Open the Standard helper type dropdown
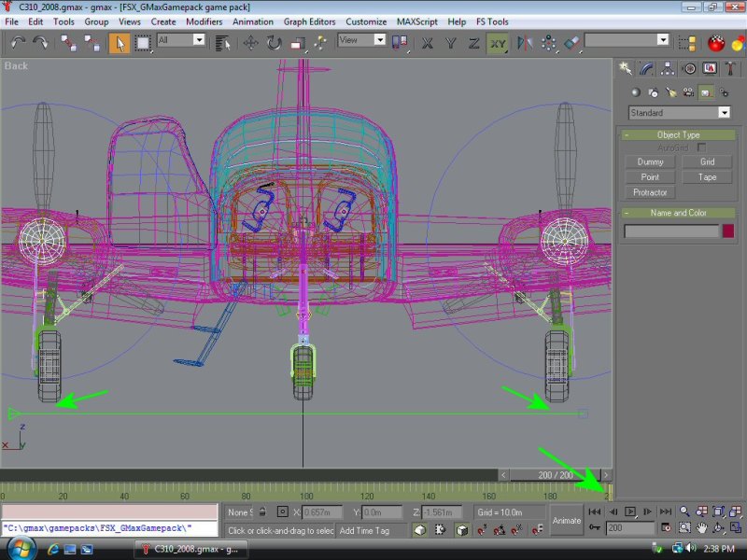This screenshot has height=560, width=747. coord(679,113)
